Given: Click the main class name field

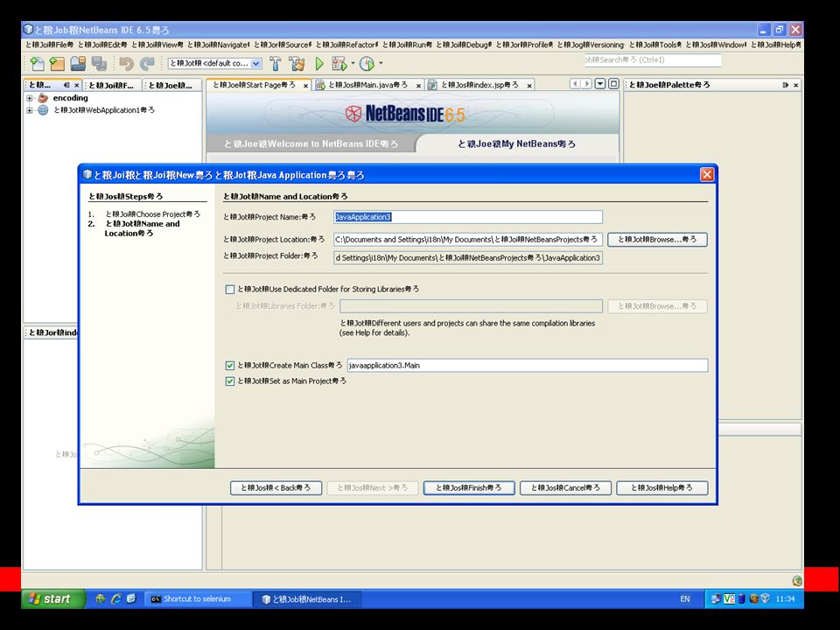Looking at the screenshot, I should coord(527,366).
